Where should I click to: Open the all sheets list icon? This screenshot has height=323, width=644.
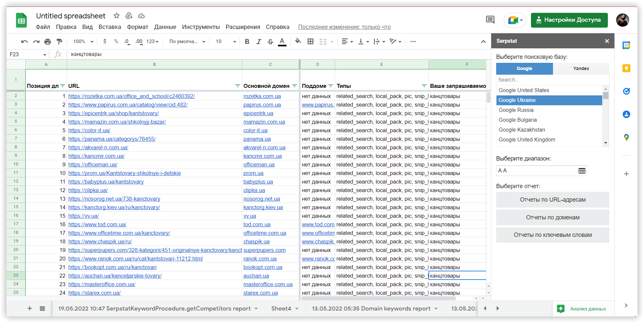tap(42, 309)
